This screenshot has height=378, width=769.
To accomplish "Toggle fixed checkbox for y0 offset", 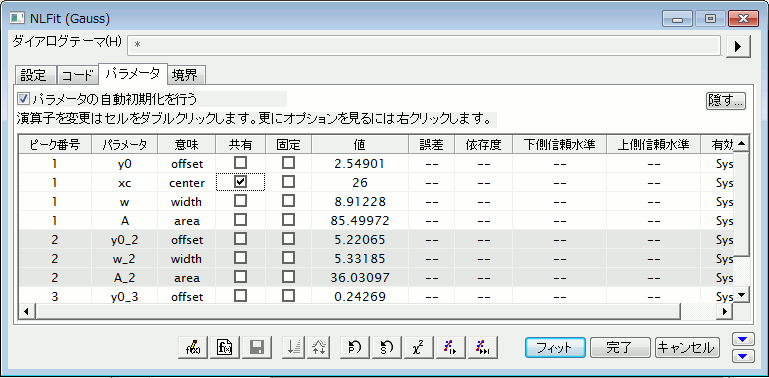I will coord(288,162).
